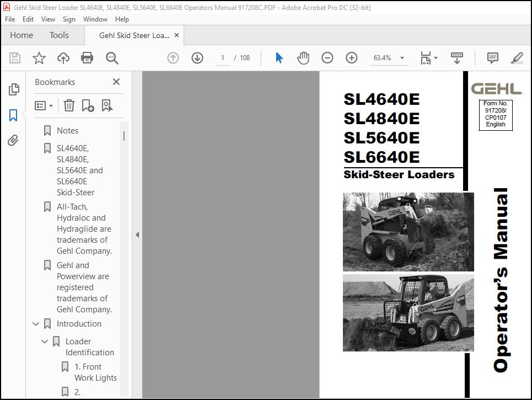Select the Loader Identification bookmark

point(89,347)
